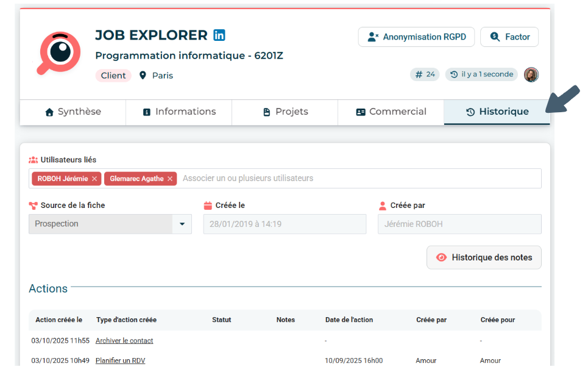Image resolution: width=588 pixels, height=383 pixels.
Task: Open the Source de la fiche dropdown arrow
Action: tap(182, 224)
